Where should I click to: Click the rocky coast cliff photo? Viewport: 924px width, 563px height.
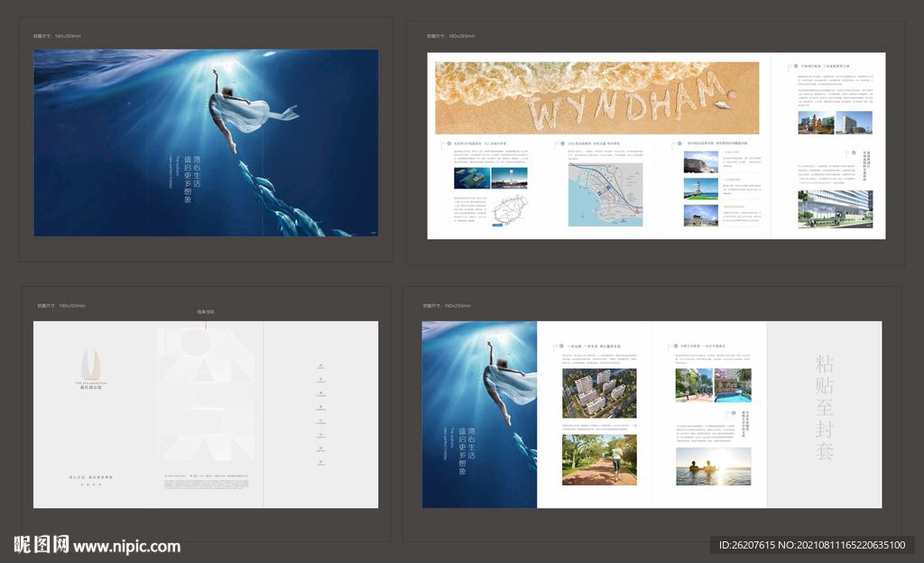click(x=700, y=162)
